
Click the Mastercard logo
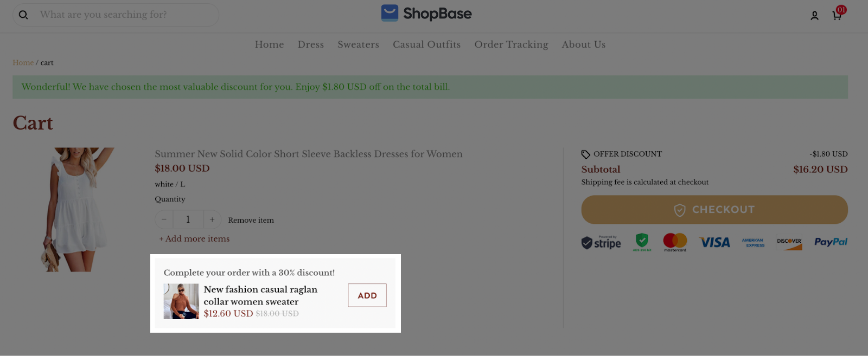click(675, 242)
